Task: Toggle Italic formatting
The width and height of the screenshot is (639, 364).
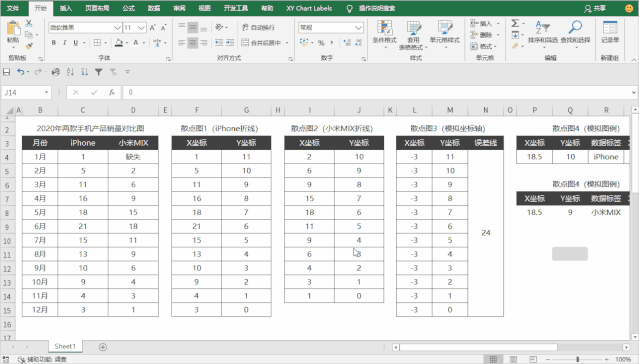Action: pyautogui.click(x=64, y=42)
